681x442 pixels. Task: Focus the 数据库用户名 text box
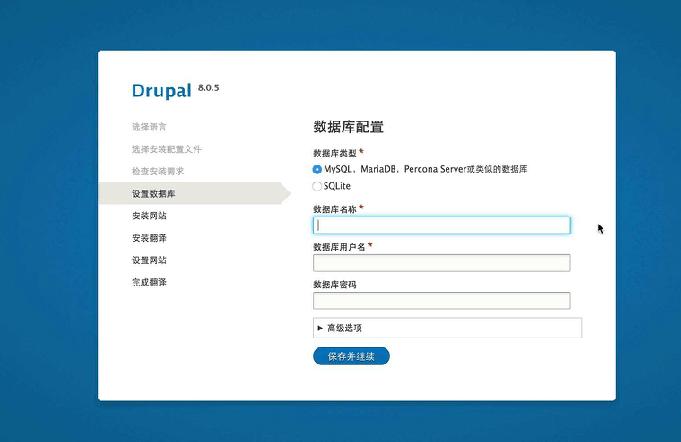[441, 263]
